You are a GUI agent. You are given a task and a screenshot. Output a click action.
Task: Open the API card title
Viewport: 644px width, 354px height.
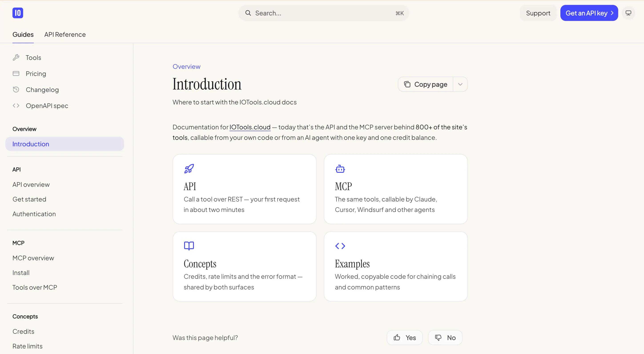[x=190, y=187]
